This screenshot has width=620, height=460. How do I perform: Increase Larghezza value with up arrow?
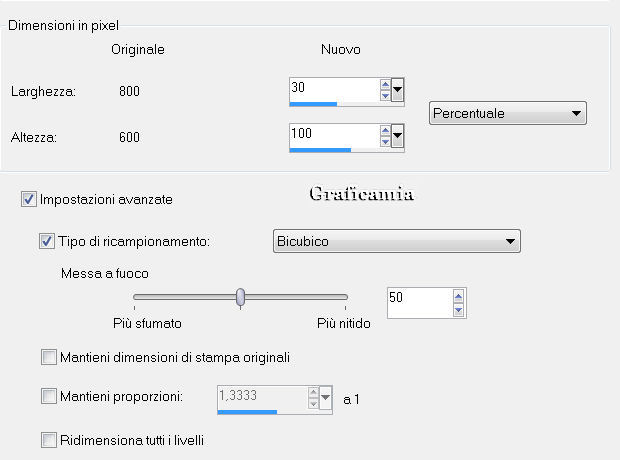[385, 85]
